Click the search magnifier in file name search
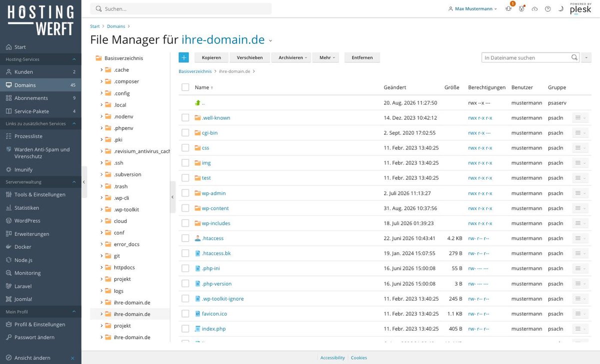Screen dimensions: 600x364 click(x=574, y=57)
